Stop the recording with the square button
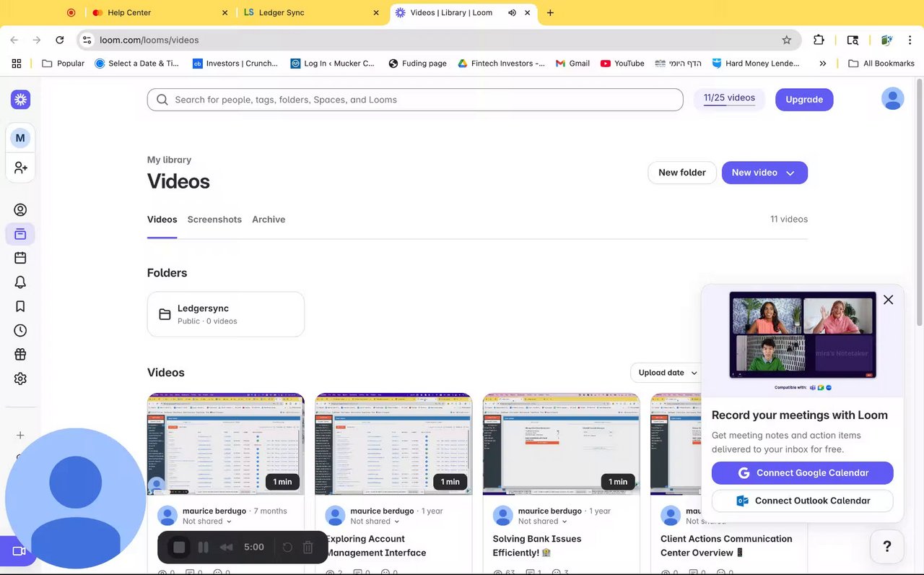This screenshot has width=924, height=575. tap(179, 548)
